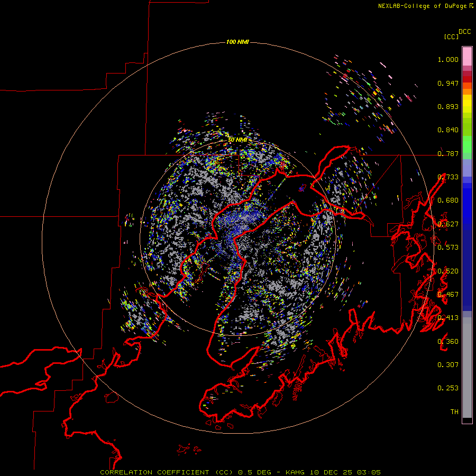Select the 0.947 value on the color scale
Viewport: 476px width, 476px height.
[x=448, y=83]
